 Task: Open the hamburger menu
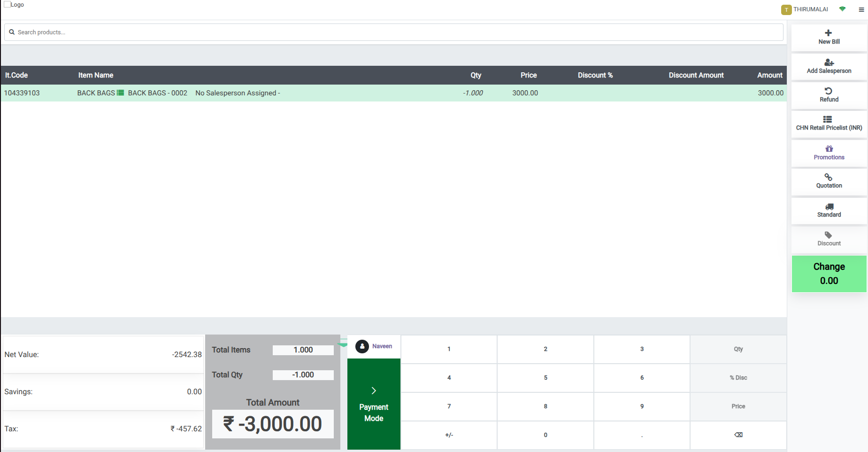[x=861, y=9]
